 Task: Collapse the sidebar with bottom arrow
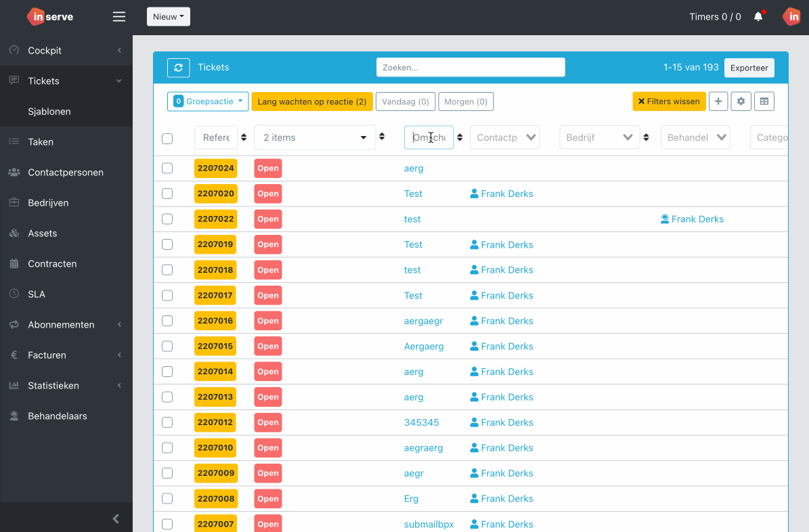pyautogui.click(x=116, y=518)
